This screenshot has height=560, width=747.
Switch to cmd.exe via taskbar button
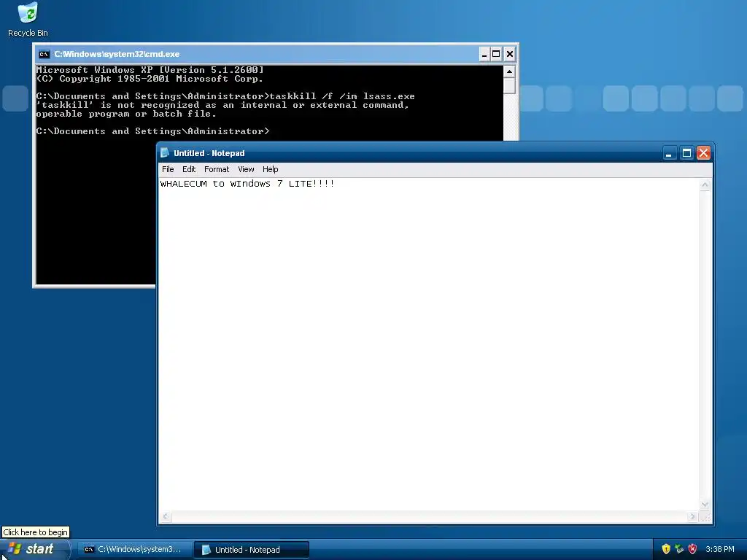point(134,550)
